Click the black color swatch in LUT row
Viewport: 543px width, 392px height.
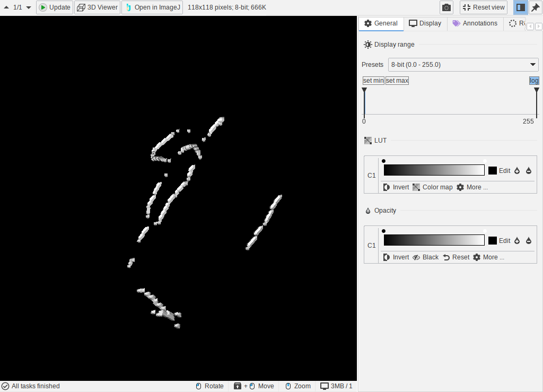pos(493,171)
